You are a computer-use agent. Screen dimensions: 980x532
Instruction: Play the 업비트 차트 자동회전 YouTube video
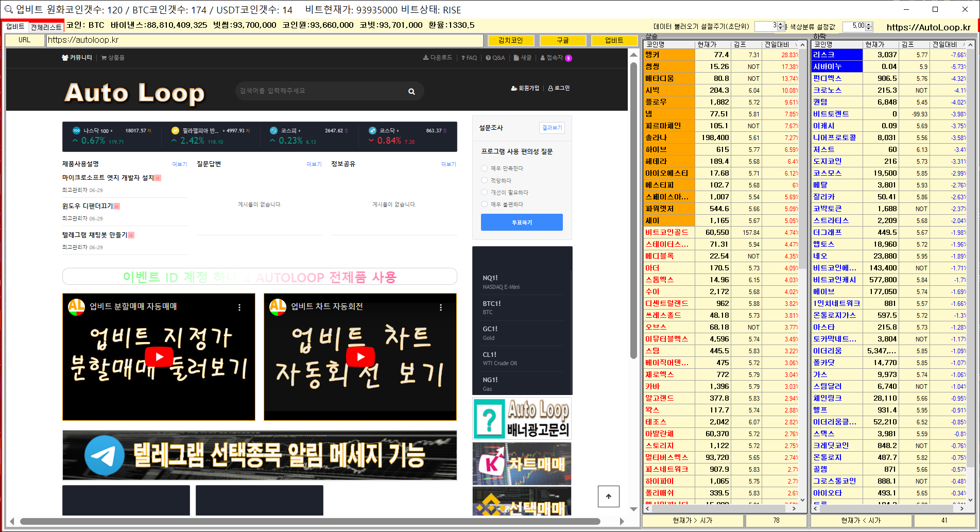360,356
